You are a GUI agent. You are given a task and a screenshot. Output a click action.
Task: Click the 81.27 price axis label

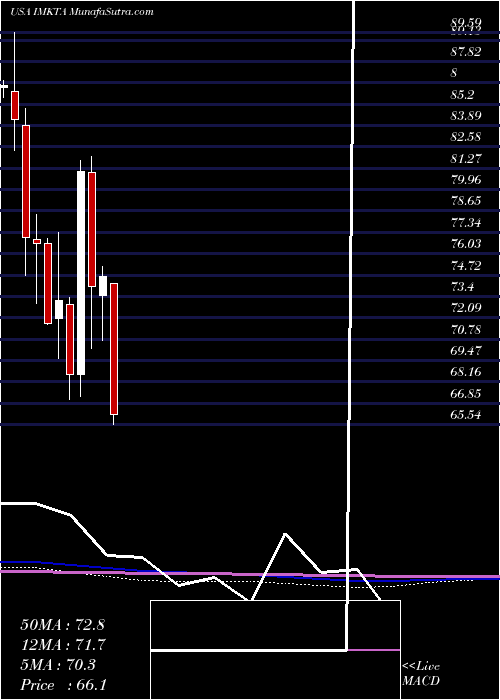tap(466, 158)
